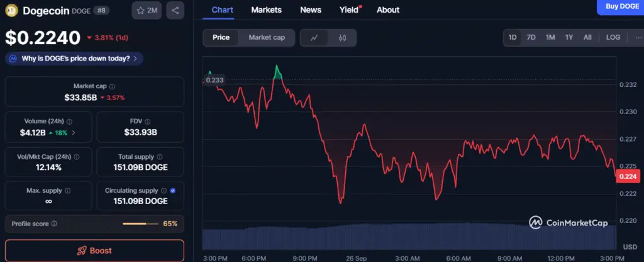Open the Markets tab
The width and height of the screenshot is (644, 262).
tap(267, 10)
